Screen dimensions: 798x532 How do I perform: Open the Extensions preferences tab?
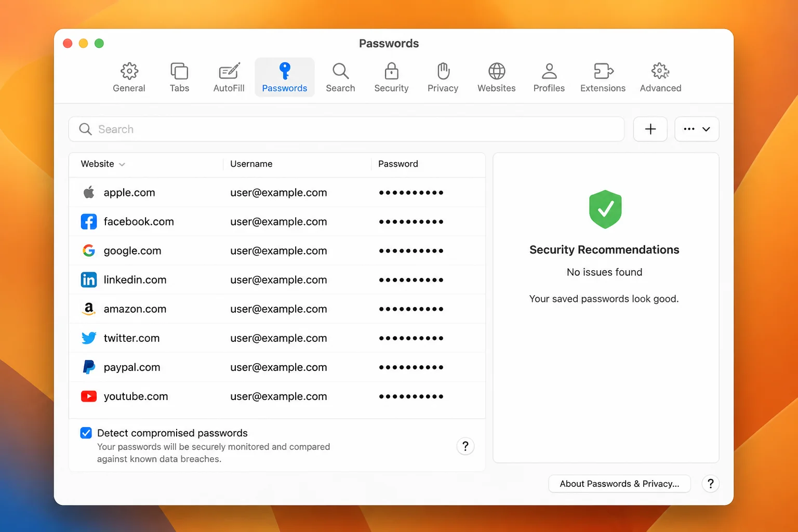tap(603, 77)
